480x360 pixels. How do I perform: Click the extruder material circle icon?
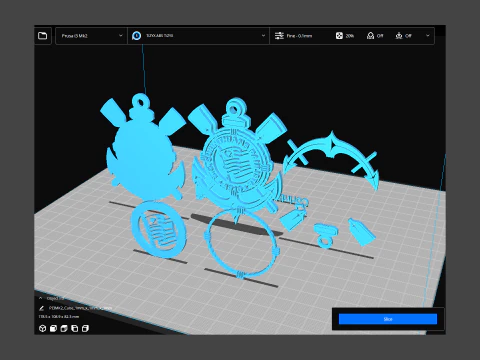(x=136, y=36)
